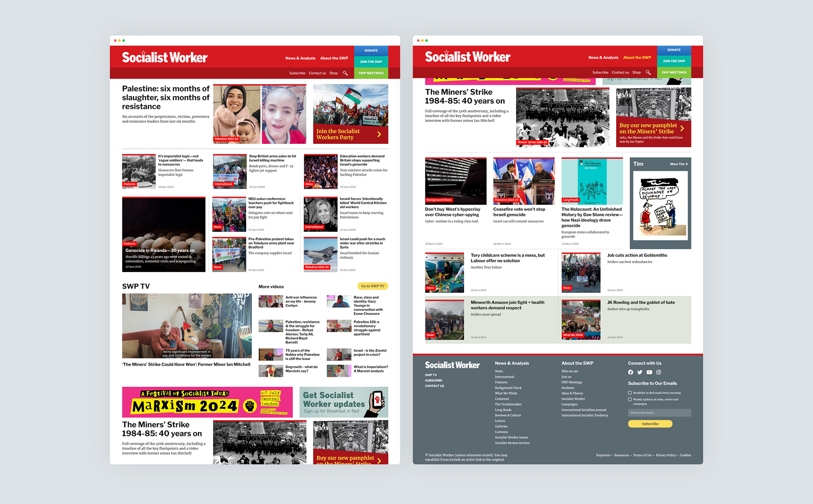Click the Instagram icon in footer
Image resolution: width=813 pixels, height=504 pixels.
658,372
